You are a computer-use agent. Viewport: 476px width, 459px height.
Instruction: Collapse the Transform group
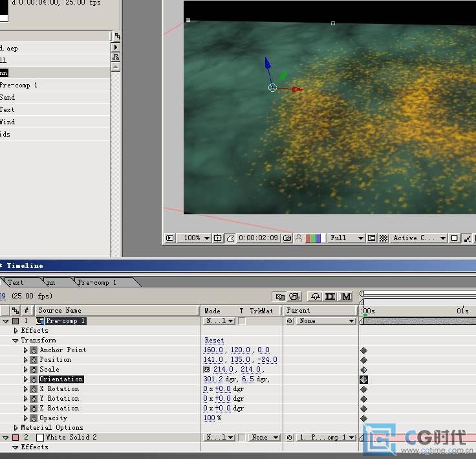tap(16, 341)
